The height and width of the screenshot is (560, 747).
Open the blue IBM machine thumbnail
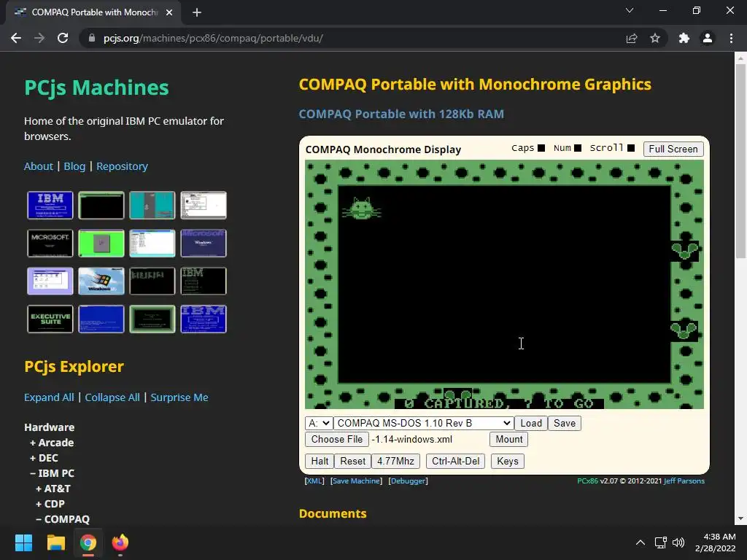pyautogui.click(x=50, y=205)
